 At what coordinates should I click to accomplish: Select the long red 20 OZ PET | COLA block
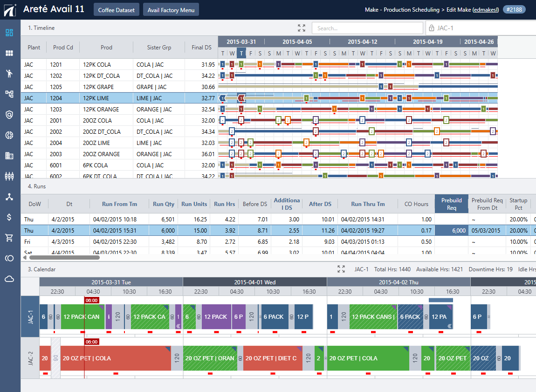[x=116, y=358]
